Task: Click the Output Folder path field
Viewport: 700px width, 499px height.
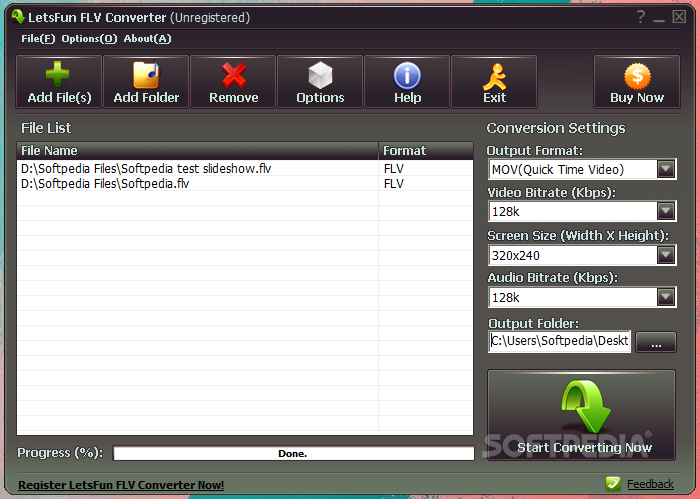Action: tap(559, 341)
